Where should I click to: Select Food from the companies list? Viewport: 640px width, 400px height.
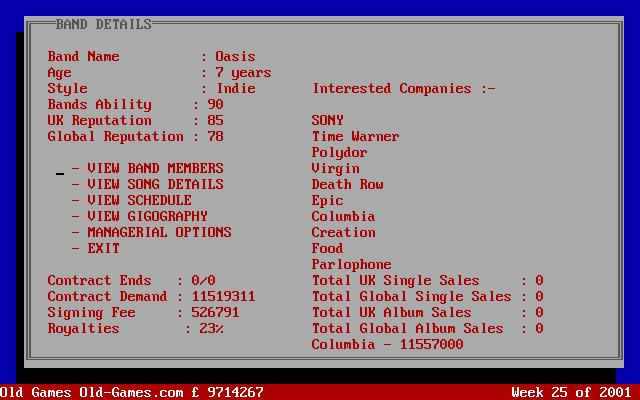(327, 248)
